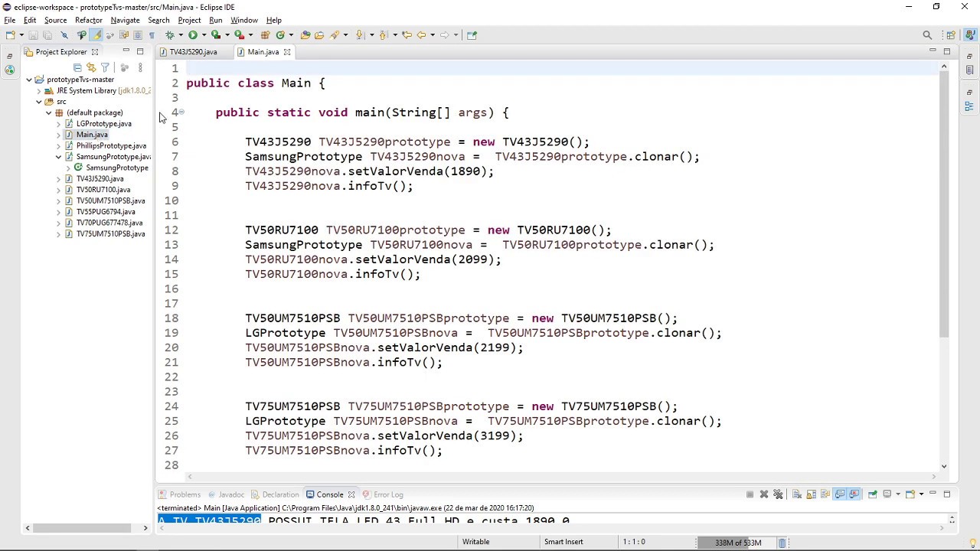Toggle Mark Occurrences toolbar button
Viewport: 980px width, 551px height.
[96, 34]
